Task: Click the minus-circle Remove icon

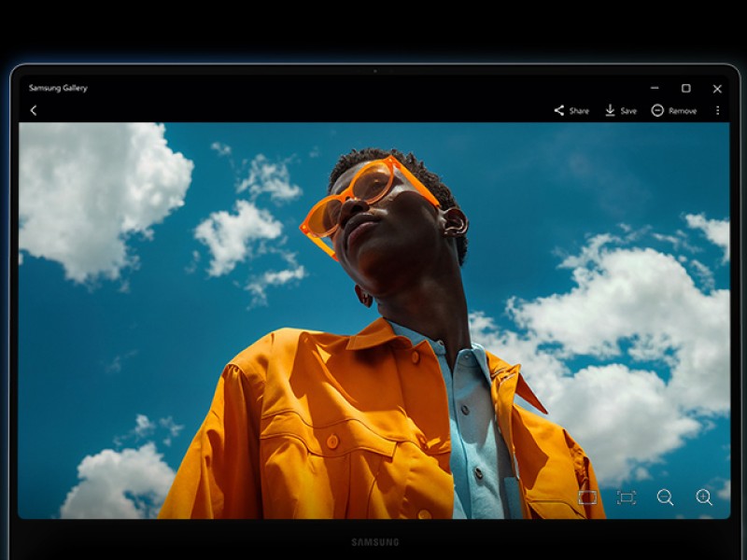Action: (657, 110)
